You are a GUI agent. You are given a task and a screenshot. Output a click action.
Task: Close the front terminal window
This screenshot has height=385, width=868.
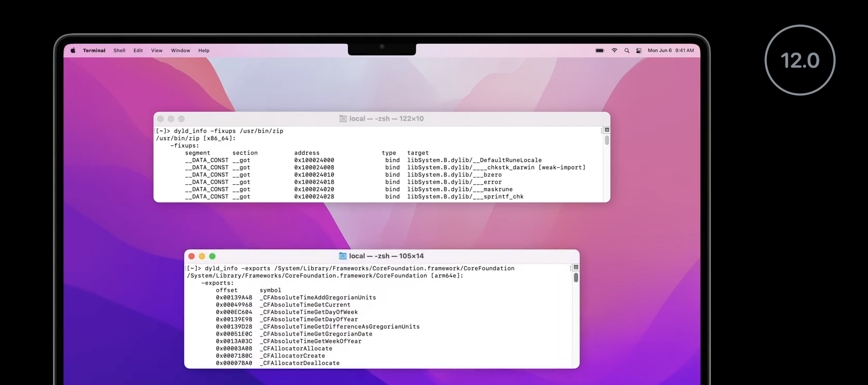click(x=192, y=256)
